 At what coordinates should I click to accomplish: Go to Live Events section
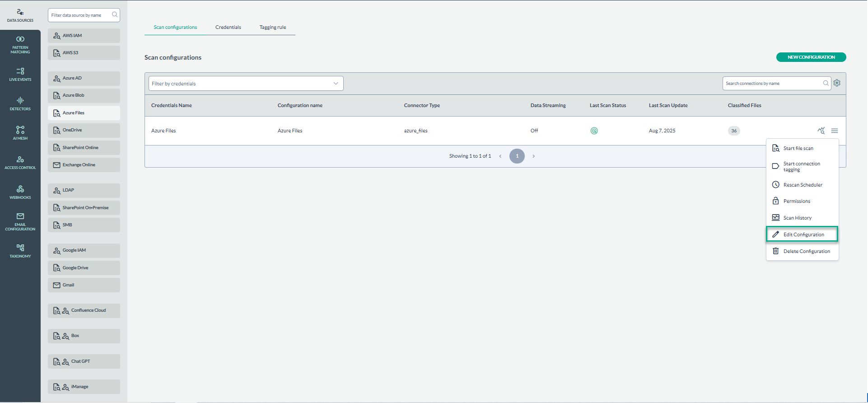tap(20, 74)
